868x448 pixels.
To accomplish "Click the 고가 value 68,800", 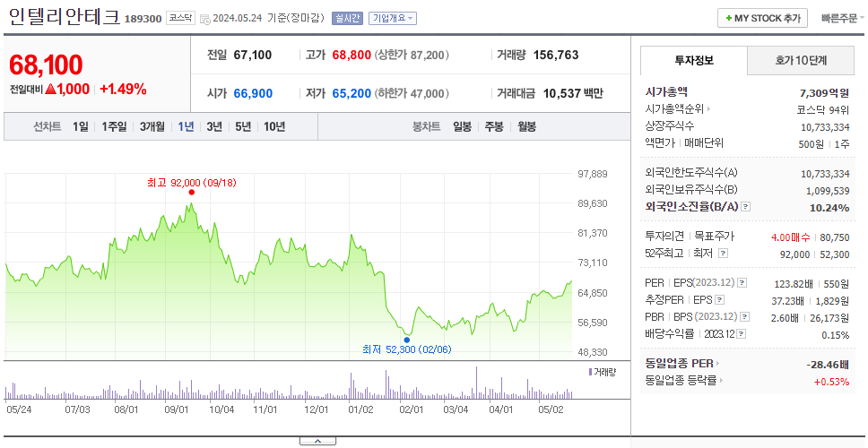I will point(352,55).
